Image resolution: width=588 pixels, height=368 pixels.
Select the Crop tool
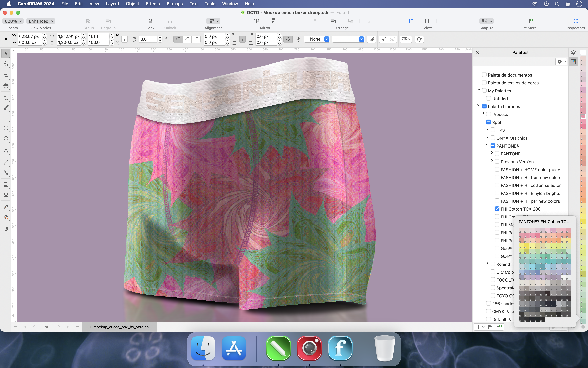coord(6,75)
